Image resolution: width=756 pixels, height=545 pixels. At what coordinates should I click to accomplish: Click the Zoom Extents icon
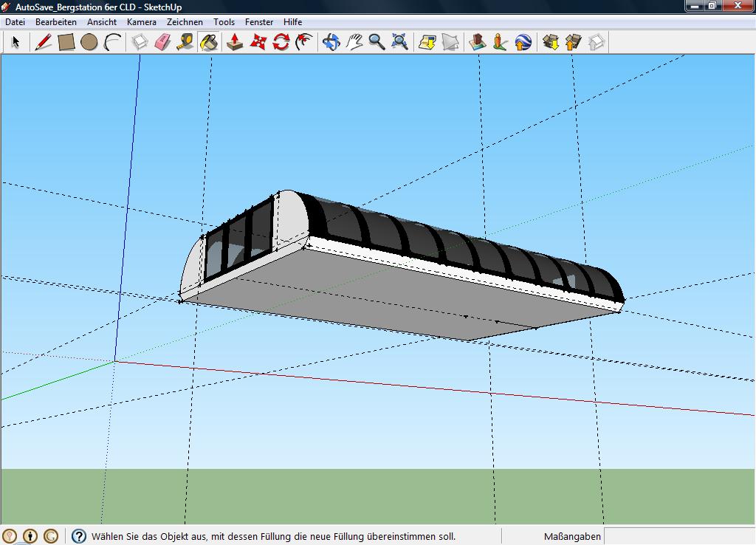(399, 42)
